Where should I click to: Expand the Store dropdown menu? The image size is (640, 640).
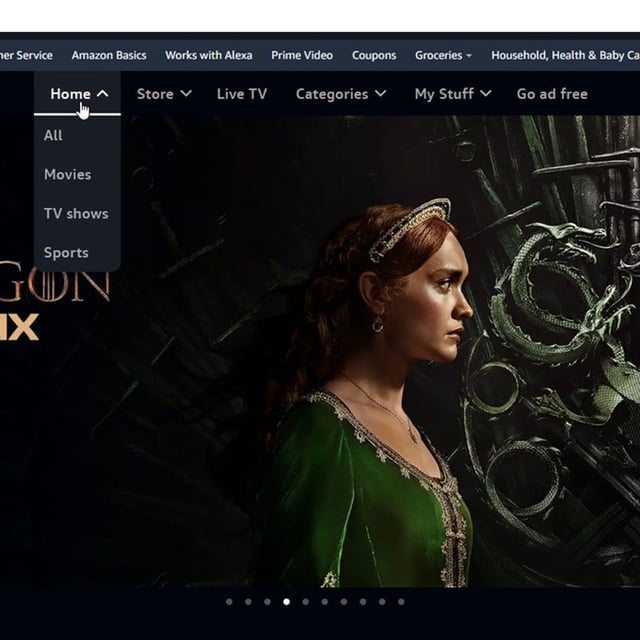tap(164, 94)
